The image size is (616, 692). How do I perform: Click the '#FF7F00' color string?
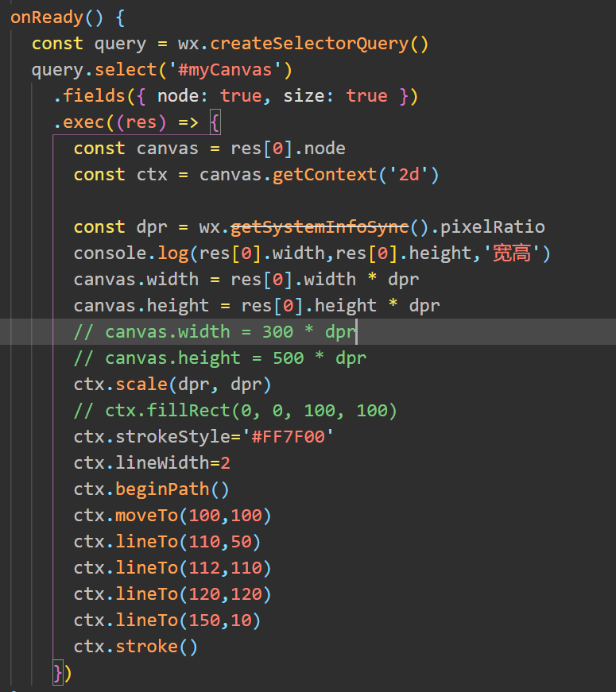coord(288,437)
